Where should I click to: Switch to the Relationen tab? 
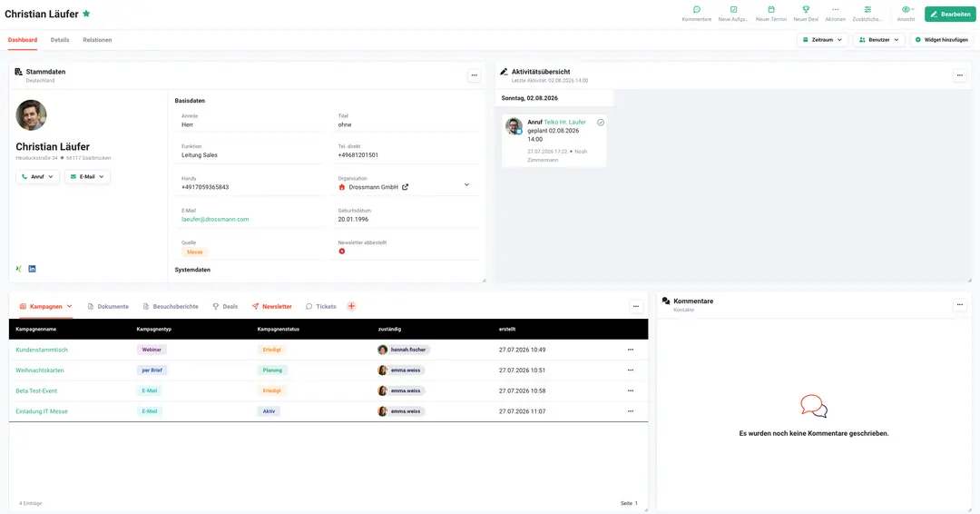(97, 40)
